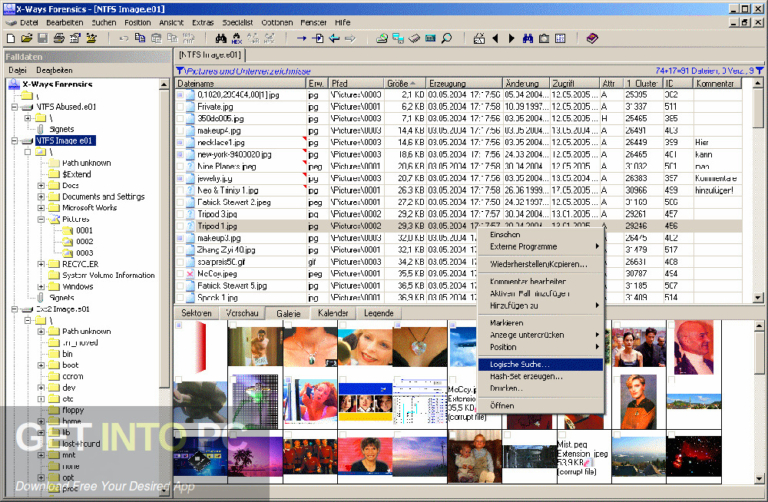Switch to the Kalender tab
768x502 pixels.
333,313
